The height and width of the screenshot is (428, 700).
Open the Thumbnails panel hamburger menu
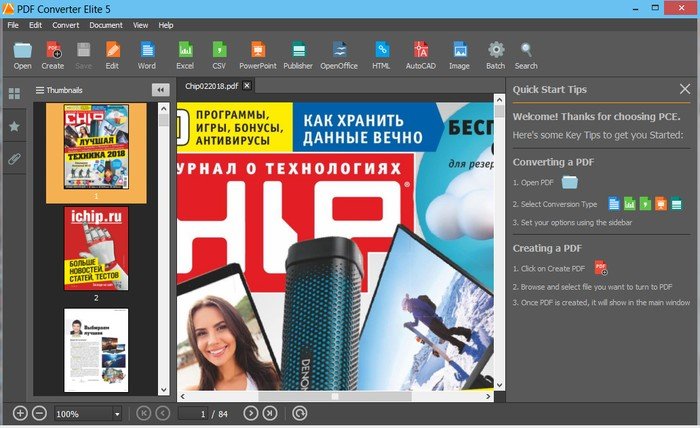coord(40,90)
